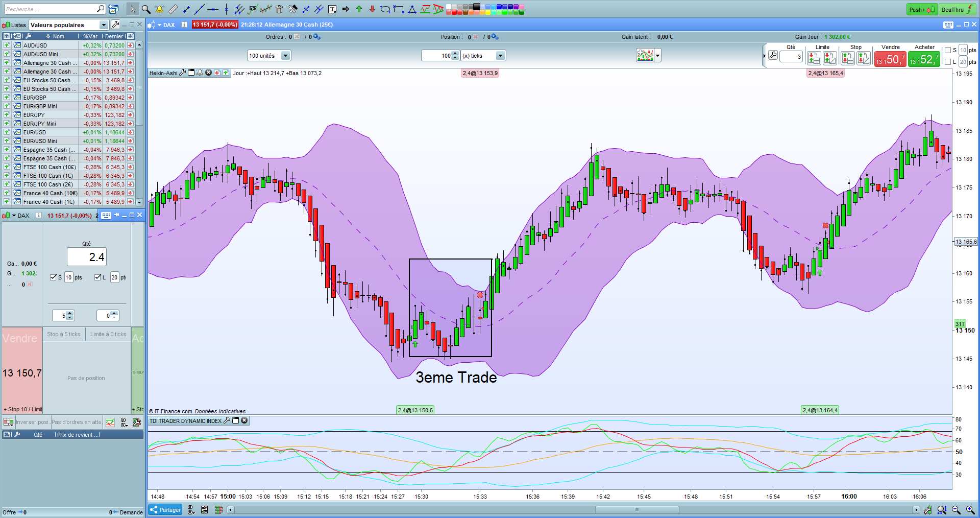Pick the black color swatch
This screenshot has height=518, width=980.
(477, 7)
